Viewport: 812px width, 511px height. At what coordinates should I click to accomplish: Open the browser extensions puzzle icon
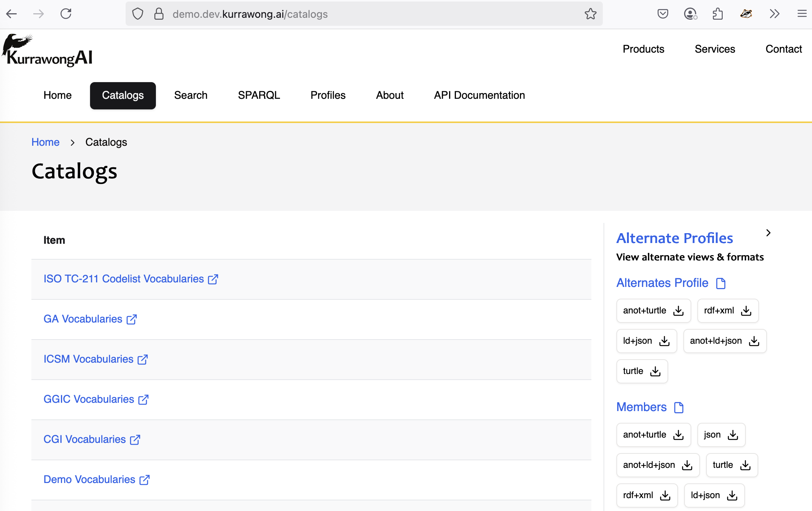717,14
